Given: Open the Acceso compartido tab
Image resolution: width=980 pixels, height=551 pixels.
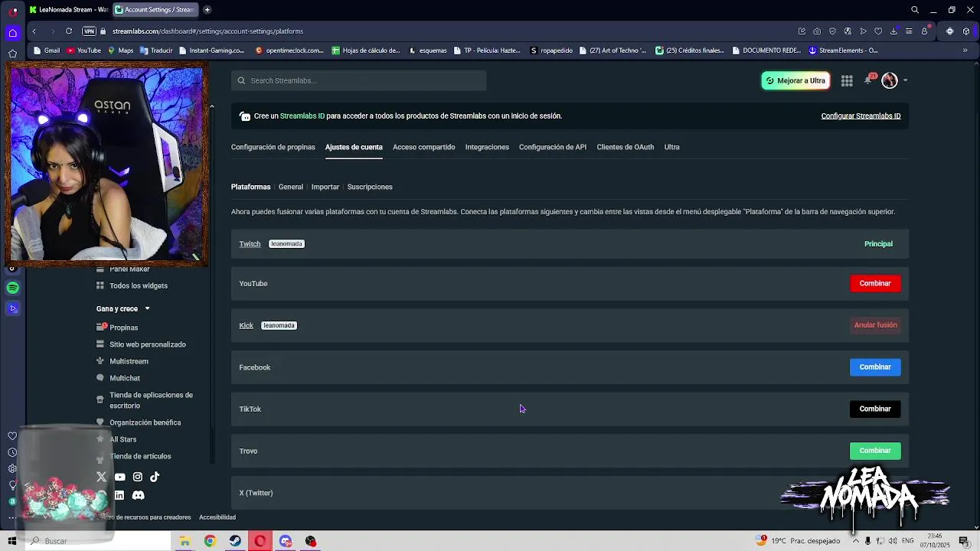Looking at the screenshot, I should (424, 147).
